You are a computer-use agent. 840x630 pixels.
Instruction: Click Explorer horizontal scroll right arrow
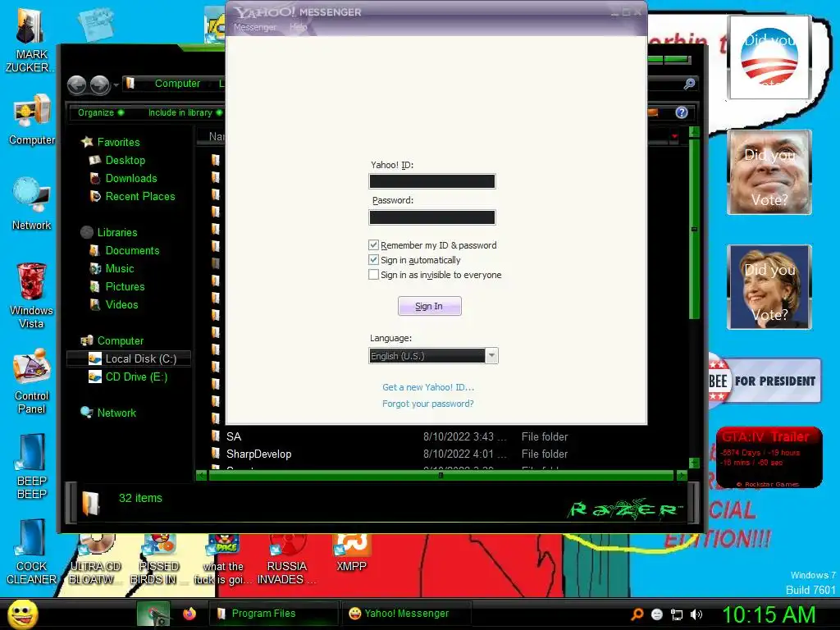click(682, 475)
